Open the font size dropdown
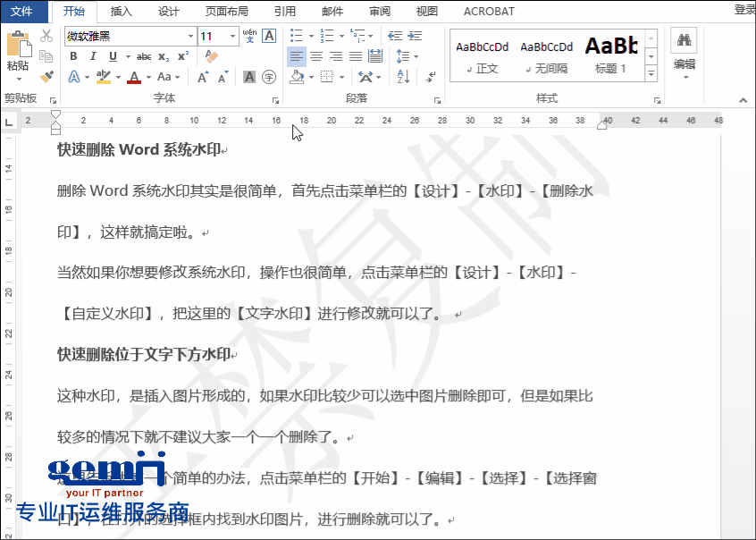 tap(231, 37)
